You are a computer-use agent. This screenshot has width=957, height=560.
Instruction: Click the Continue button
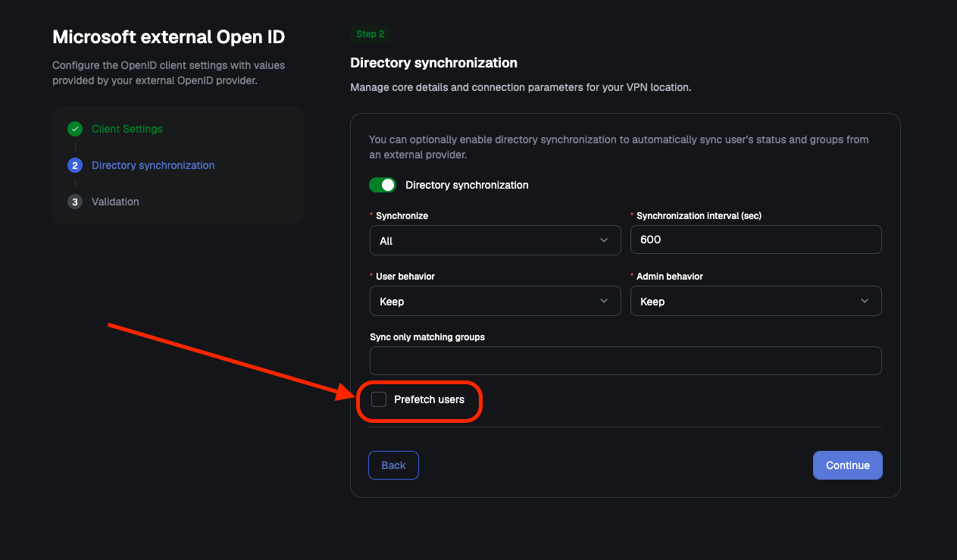848,465
